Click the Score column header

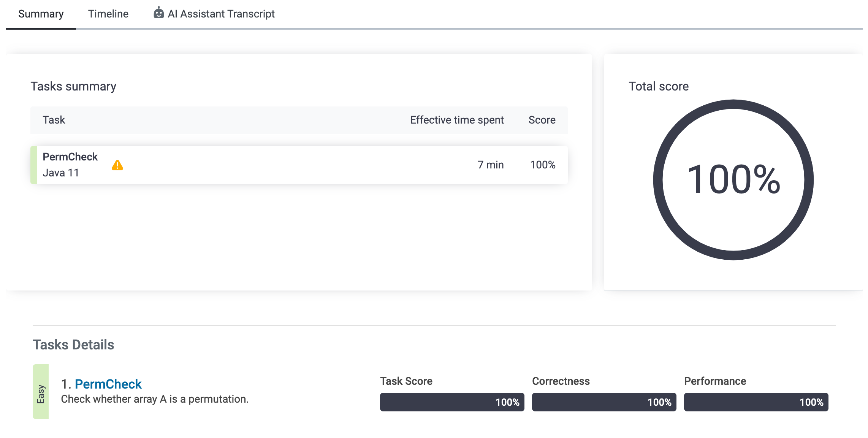point(542,120)
